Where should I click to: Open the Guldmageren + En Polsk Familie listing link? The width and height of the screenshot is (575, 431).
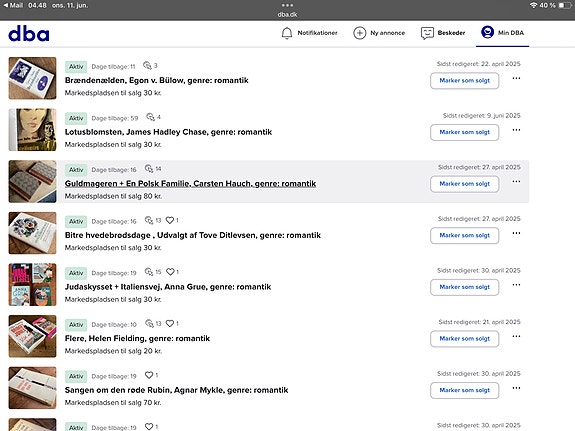[x=190, y=183]
